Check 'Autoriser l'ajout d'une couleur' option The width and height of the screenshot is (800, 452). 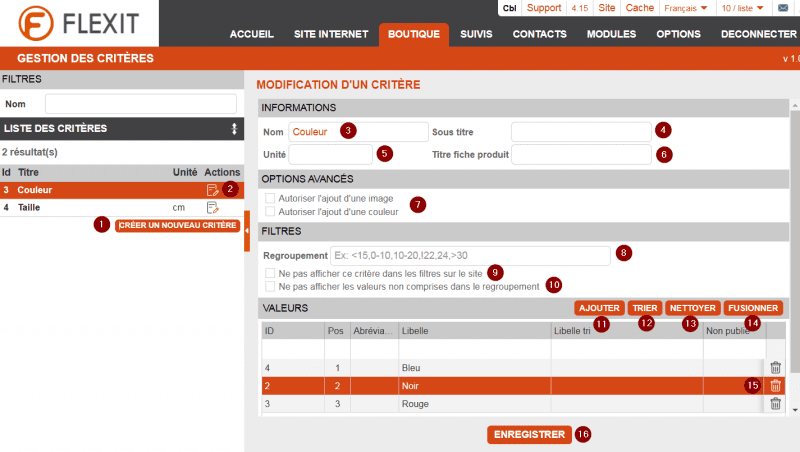pyautogui.click(x=270, y=211)
